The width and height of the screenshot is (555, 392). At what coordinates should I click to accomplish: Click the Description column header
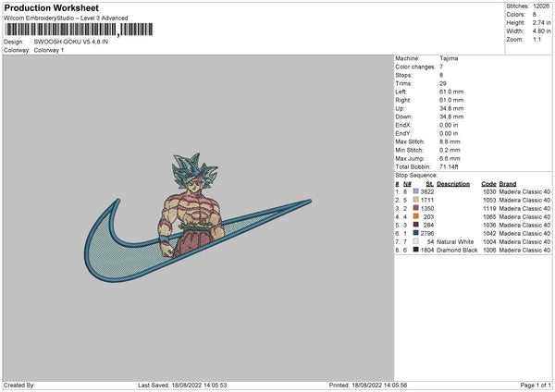point(453,184)
